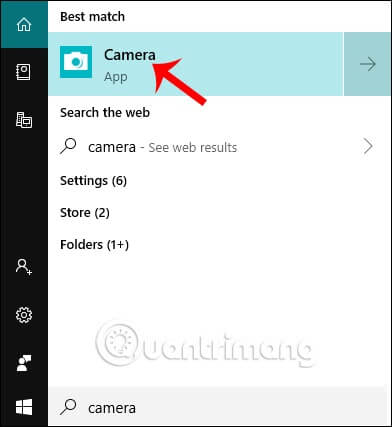Select the Devices icon in the sidebar

pyautogui.click(x=24, y=120)
